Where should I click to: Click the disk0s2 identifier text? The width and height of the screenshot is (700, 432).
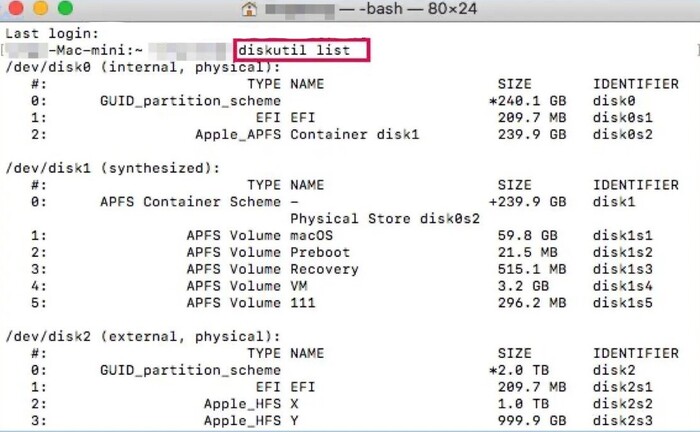[622, 134]
